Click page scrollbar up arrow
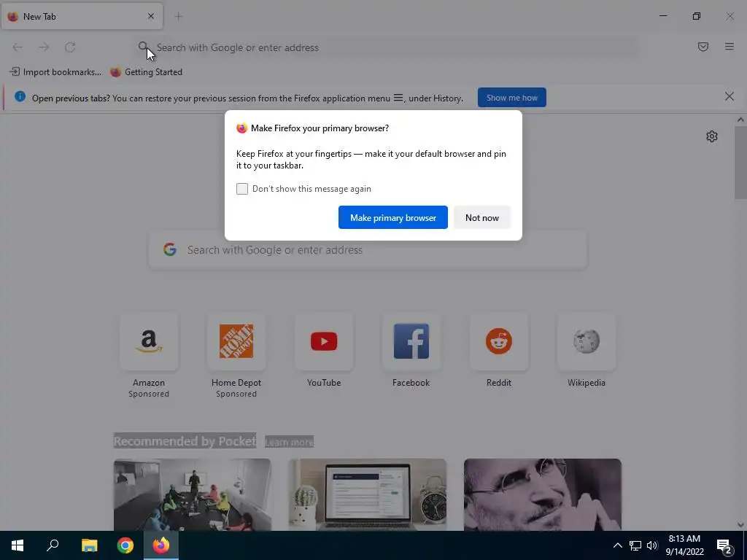The height and width of the screenshot is (560, 747). tap(740, 120)
